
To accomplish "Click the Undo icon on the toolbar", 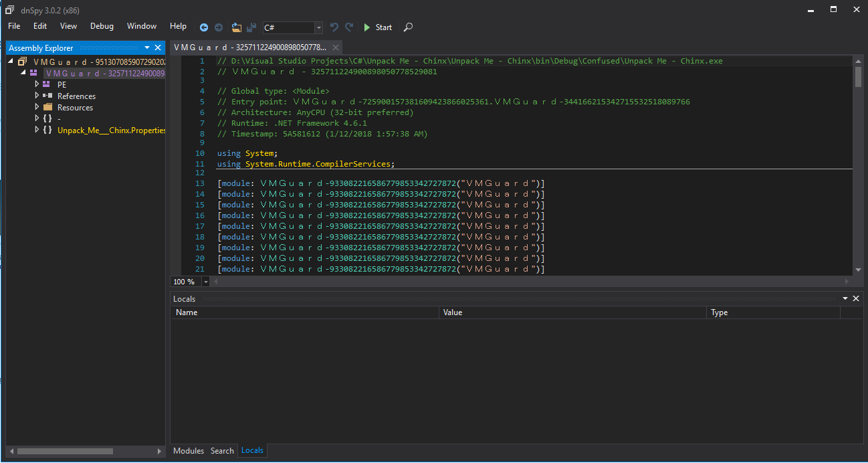I will tap(333, 27).
